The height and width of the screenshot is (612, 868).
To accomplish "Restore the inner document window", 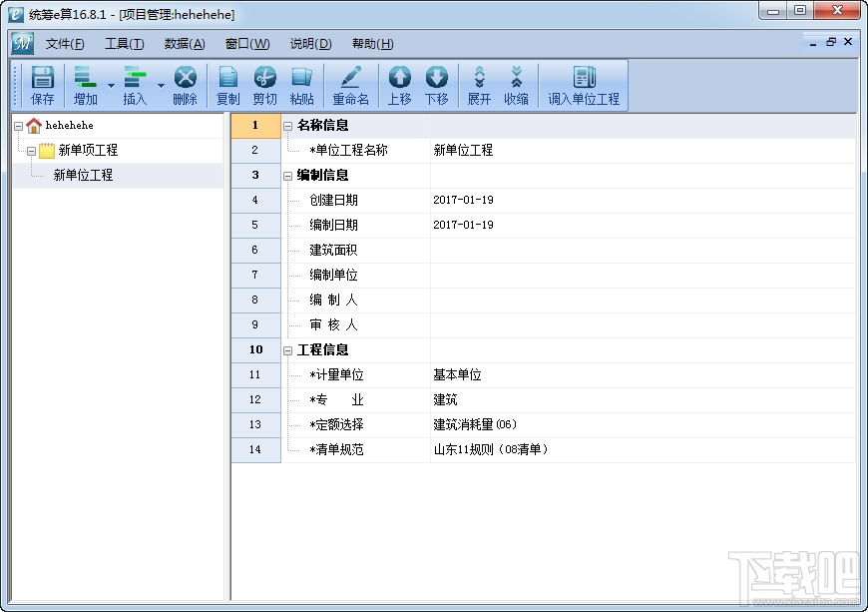I will 831,42.
